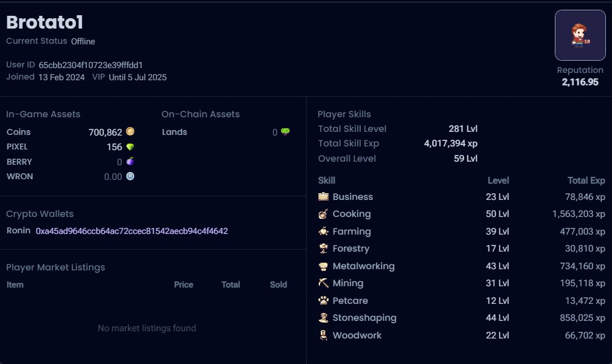Click the Metalworking skill name
Viewport: 612px width, 364px height.
coord(363,266)
